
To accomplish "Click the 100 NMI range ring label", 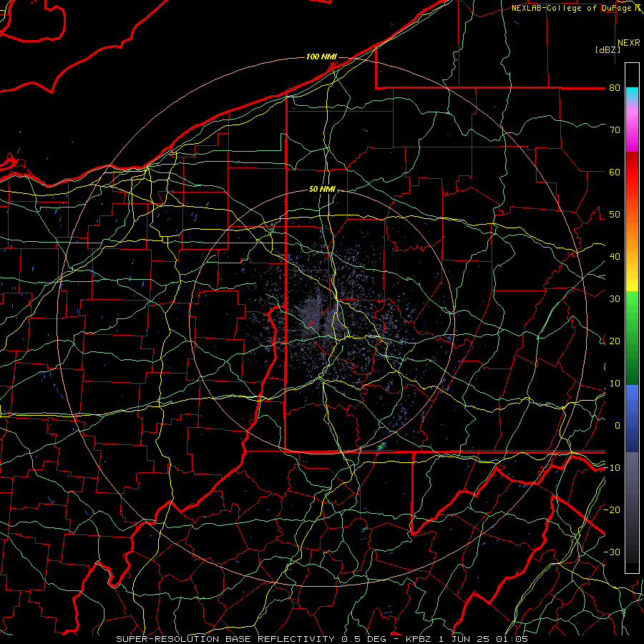I will coord(321,57).
